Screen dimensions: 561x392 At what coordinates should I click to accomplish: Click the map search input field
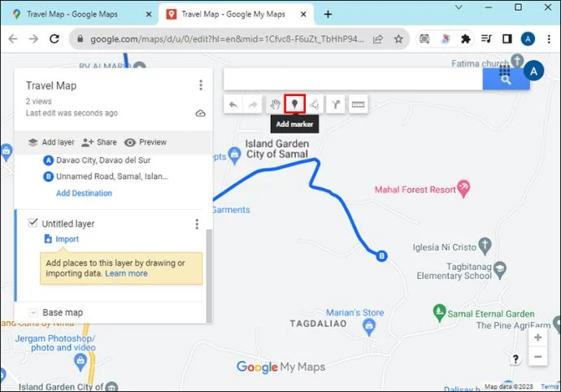pos(353,79)
